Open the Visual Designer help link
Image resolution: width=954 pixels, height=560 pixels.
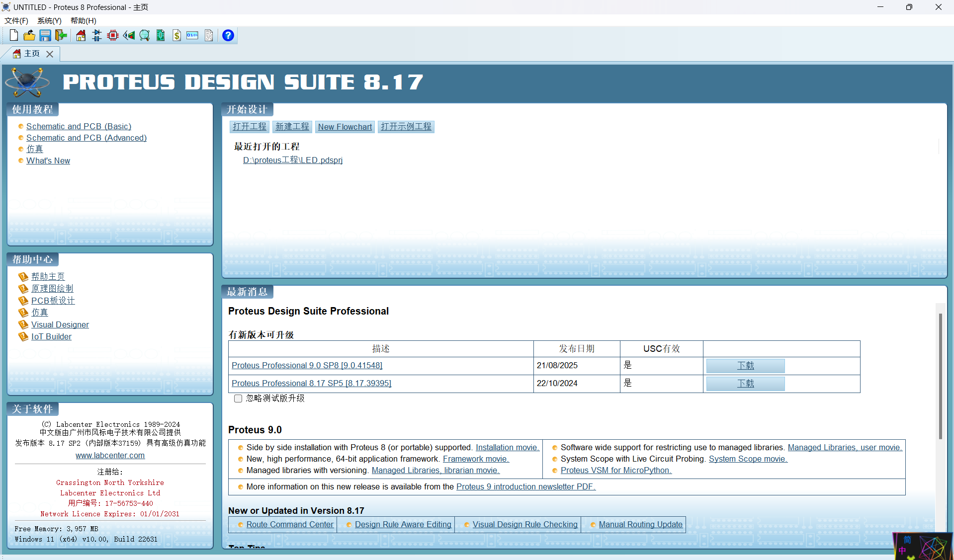point(60,324)
